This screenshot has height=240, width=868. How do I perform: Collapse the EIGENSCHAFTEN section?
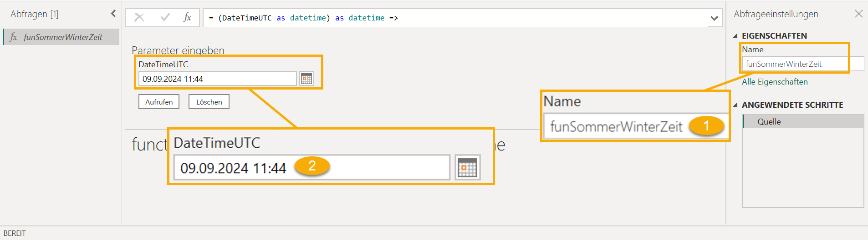pyautogui.click(x=735, y=35)
